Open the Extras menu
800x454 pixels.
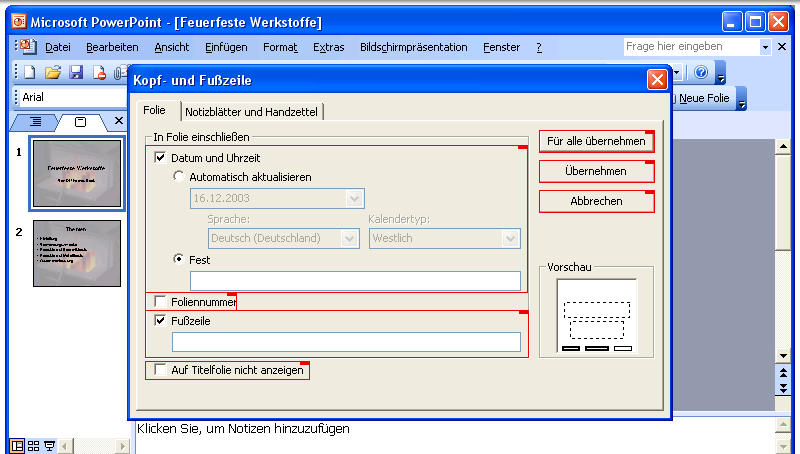[329, 47]
